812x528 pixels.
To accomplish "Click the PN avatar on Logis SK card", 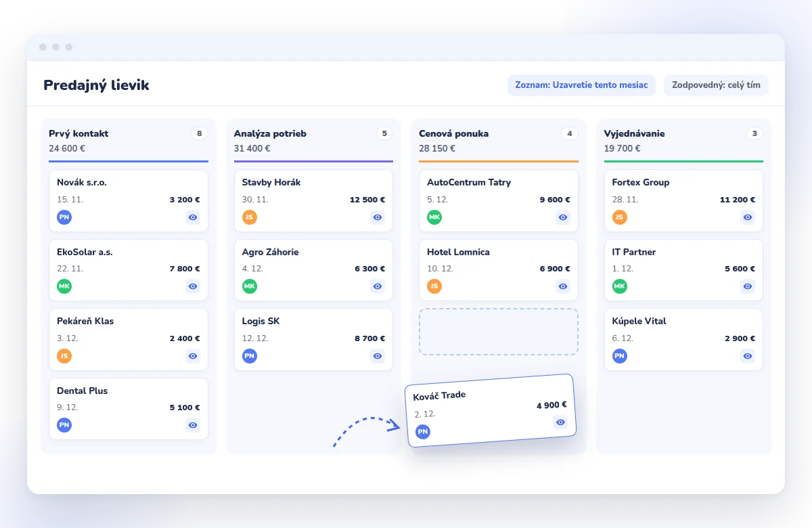I will pyautogui.click(x=250, y=356).
